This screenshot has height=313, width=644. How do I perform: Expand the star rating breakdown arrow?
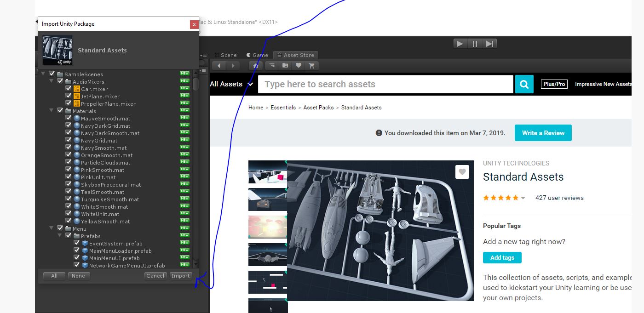523,198
